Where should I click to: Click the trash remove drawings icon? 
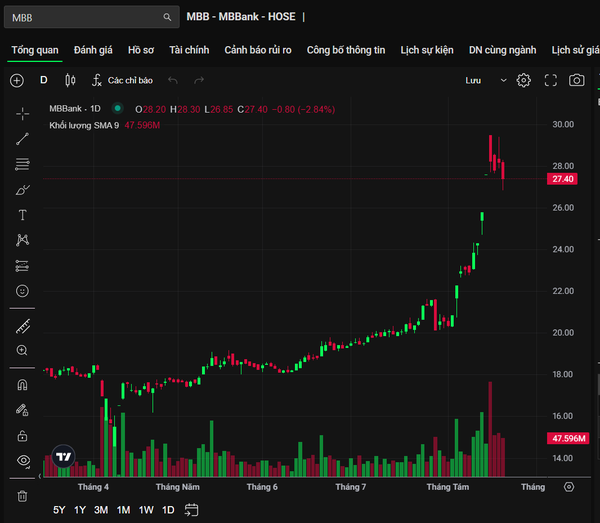(x=22, y=497)
